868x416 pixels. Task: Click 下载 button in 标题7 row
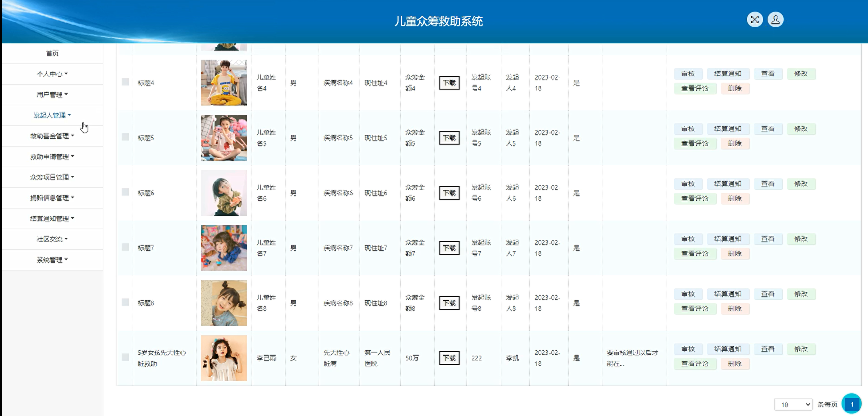click(449, 248)
